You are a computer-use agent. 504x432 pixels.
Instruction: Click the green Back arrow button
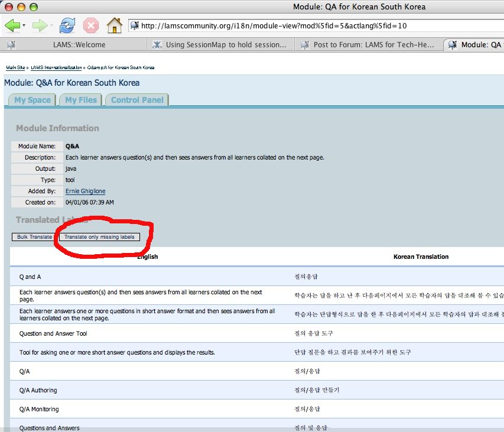pyautogui.click(x=11, y=25)
